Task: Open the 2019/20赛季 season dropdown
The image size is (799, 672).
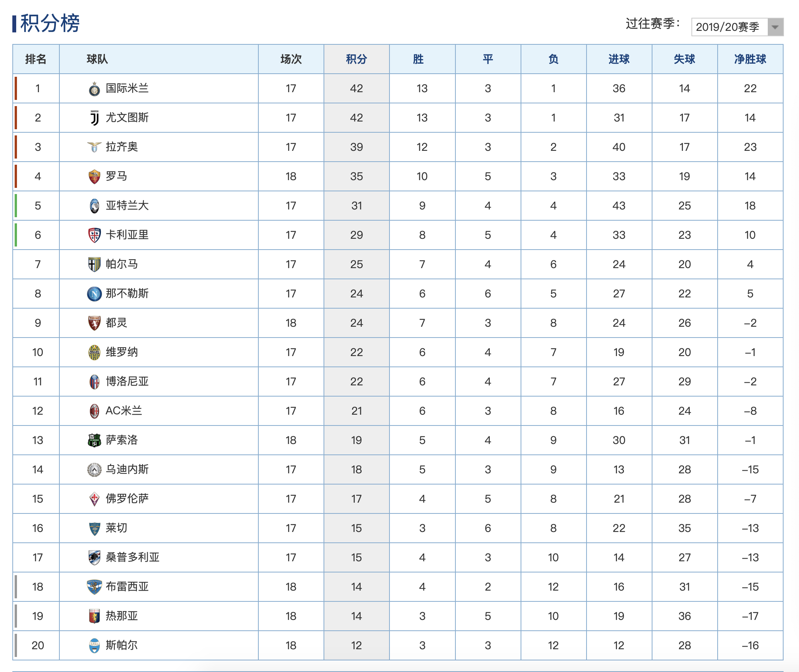Action: [730, 27]
